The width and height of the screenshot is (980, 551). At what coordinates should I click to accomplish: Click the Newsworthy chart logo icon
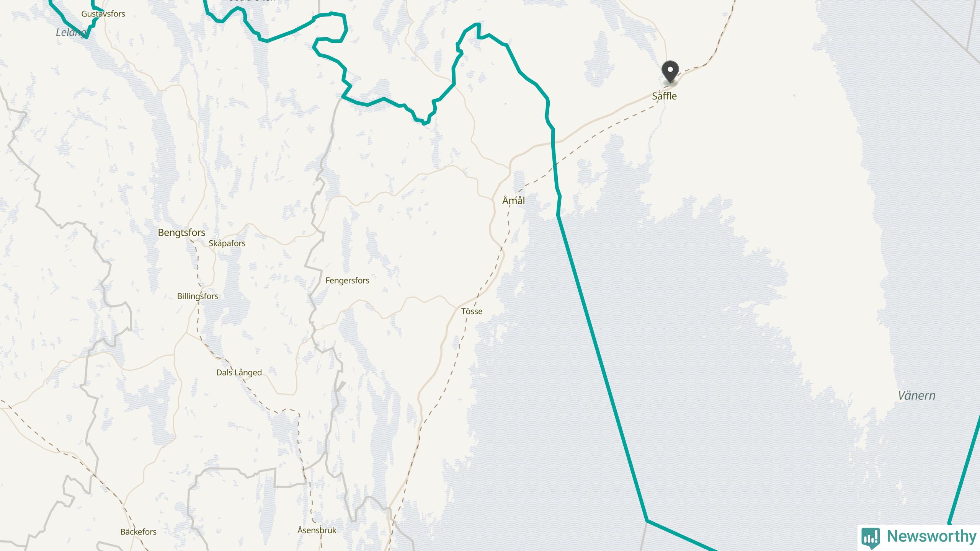[871, 537]
